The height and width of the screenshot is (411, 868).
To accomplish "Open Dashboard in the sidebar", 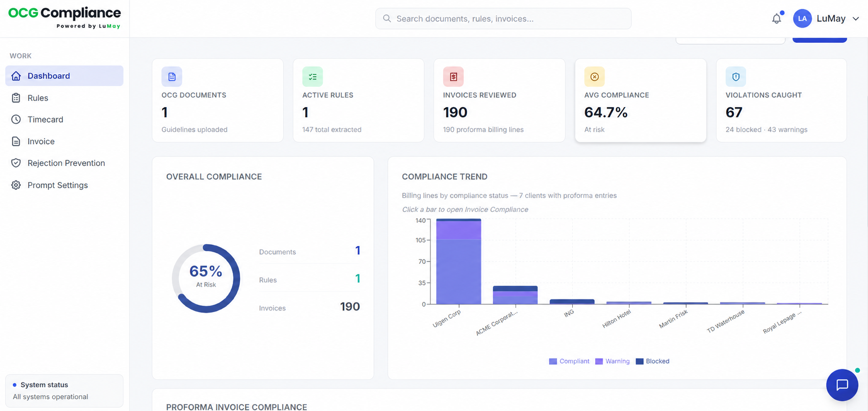I will [x=64, y=76].
